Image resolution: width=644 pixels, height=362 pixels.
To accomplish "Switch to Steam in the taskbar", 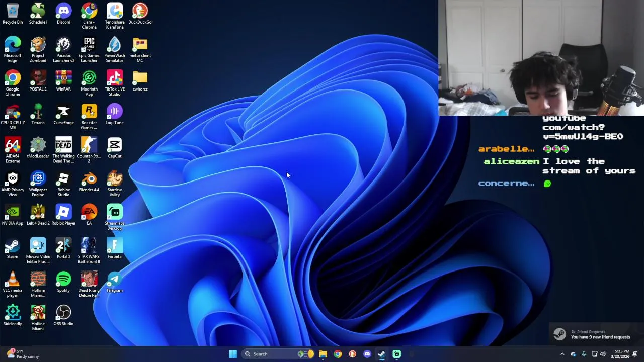I will point(382,354).
